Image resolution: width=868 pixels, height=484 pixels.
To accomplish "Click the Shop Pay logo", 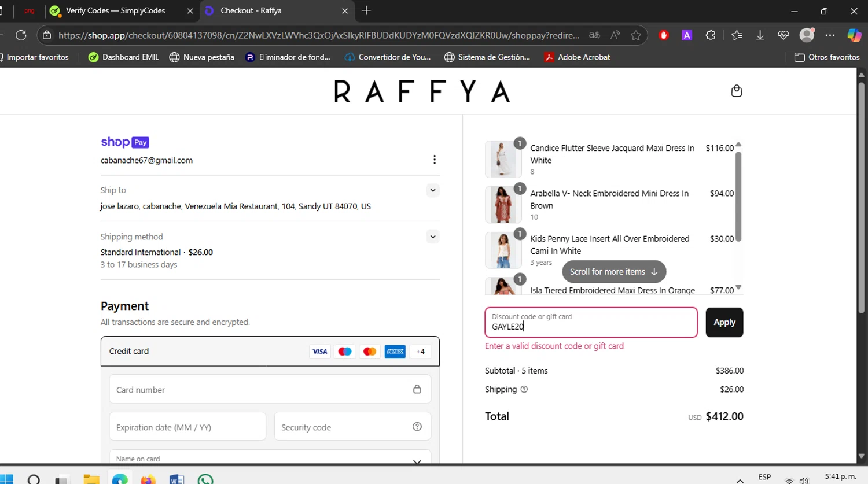I will [x=125, y=142].
